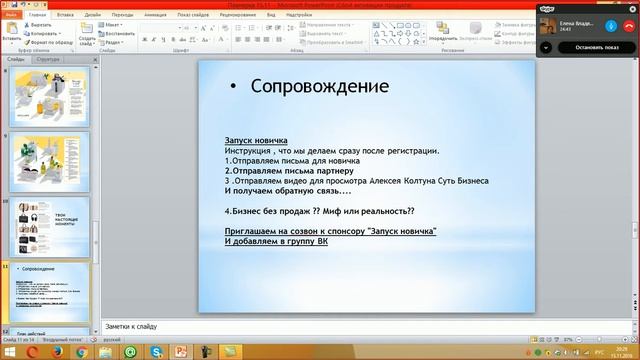
Task: Open Skype from the Windows taskbar
Action: [x=156, y=351]
